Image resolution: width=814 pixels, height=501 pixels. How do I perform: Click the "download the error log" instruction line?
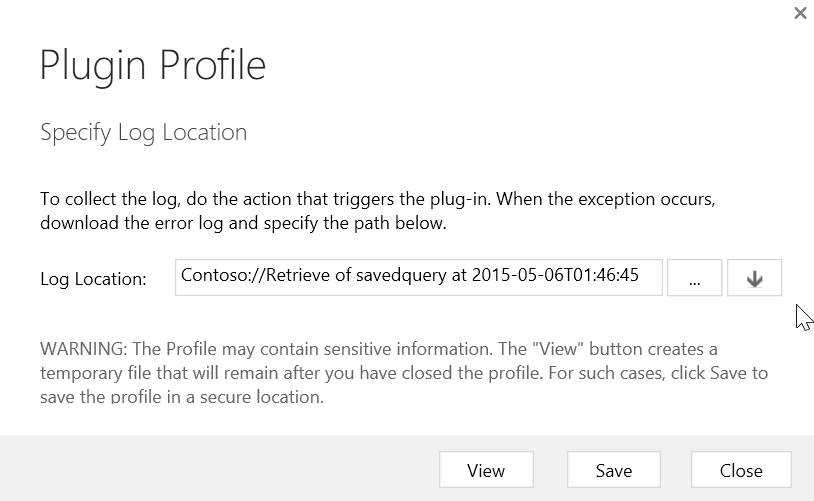[242, 222]
